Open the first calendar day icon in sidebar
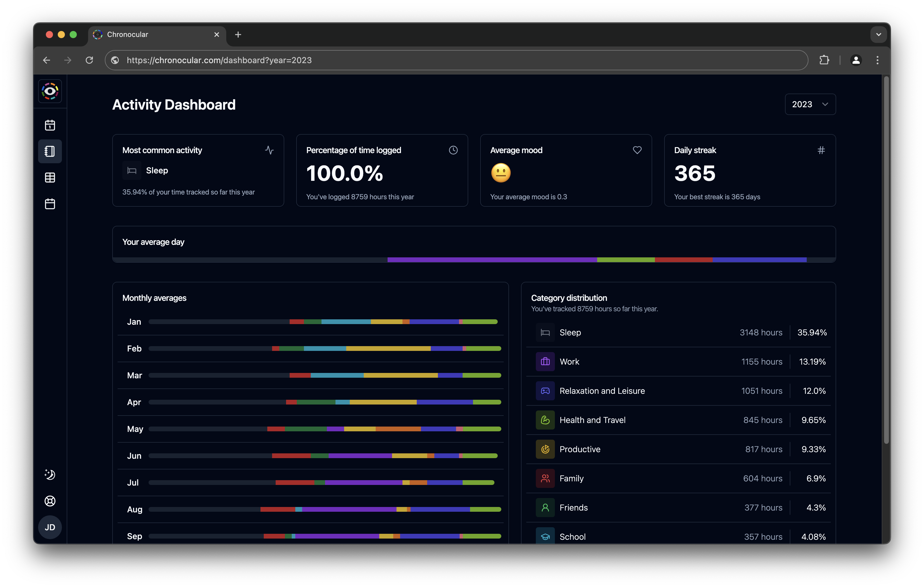 point(50,125)
